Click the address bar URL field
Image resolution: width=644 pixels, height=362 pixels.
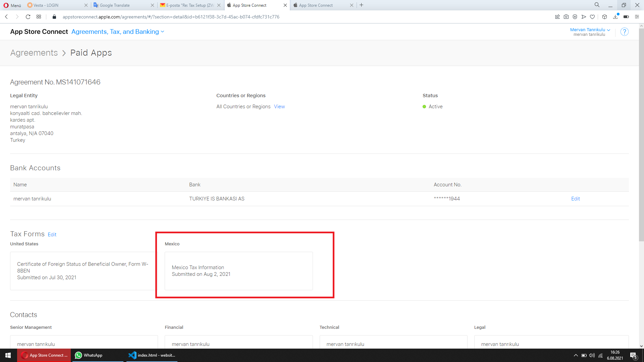coord(302,17)
